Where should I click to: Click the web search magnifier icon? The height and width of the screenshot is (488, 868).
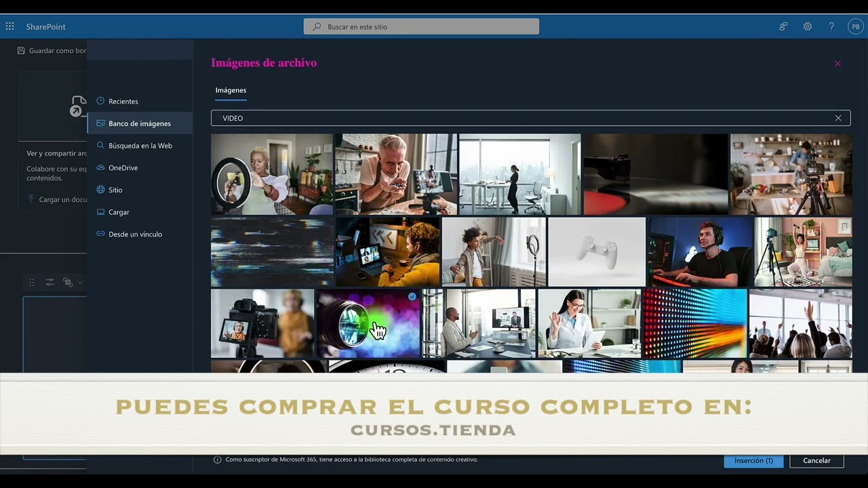click(x=100, y=145)
